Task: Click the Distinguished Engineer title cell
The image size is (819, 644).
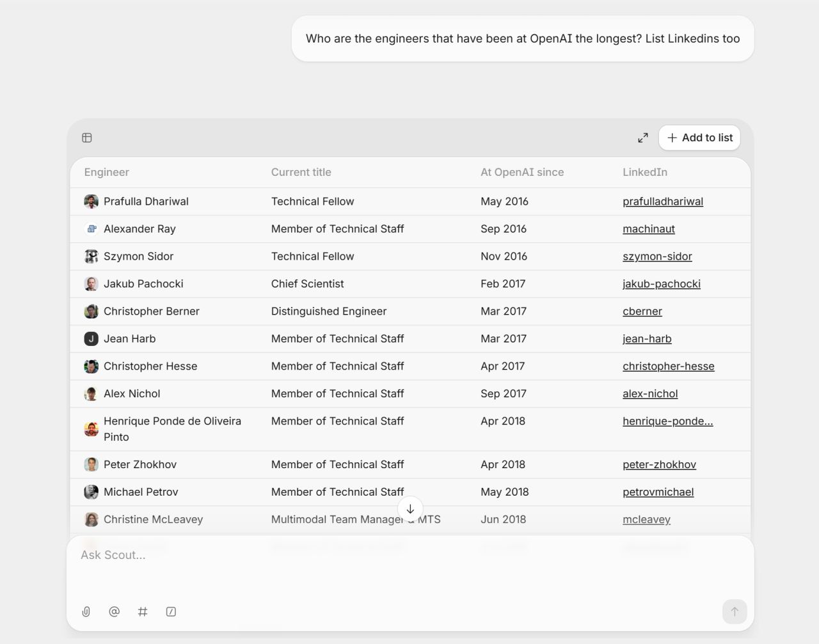Action: tap(329, 311)
